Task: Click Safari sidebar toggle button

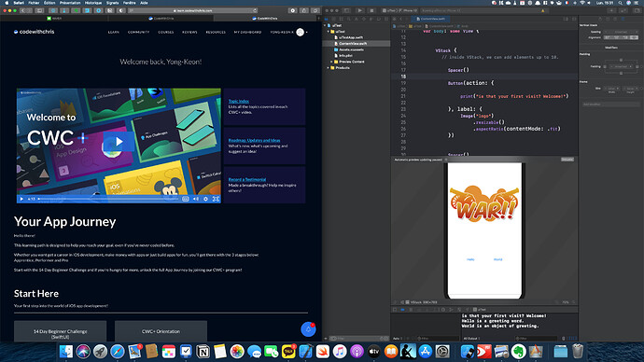Action: pyautogui.click(x=39, y=10)
